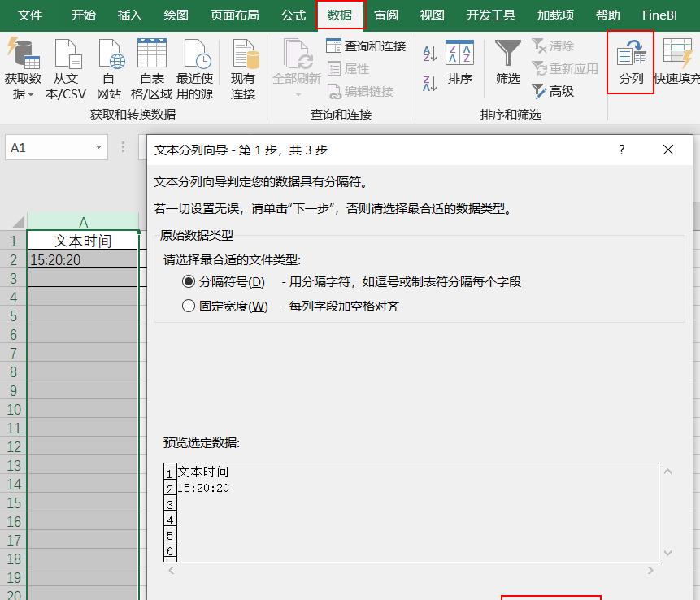The width and height of the screenshot is (700, 600).
Task: Click the 全部刷新 (Refresh All) icon
Action: (298, 53)
